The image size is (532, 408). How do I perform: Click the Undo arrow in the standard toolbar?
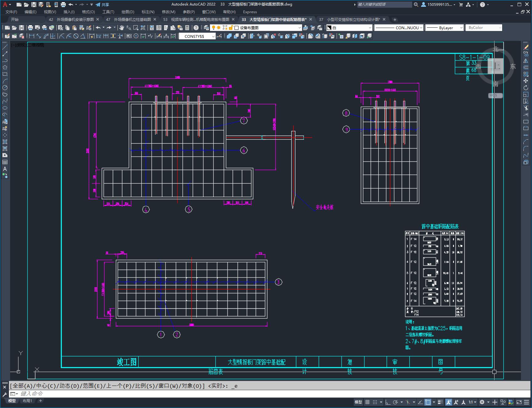coord(98,28)
